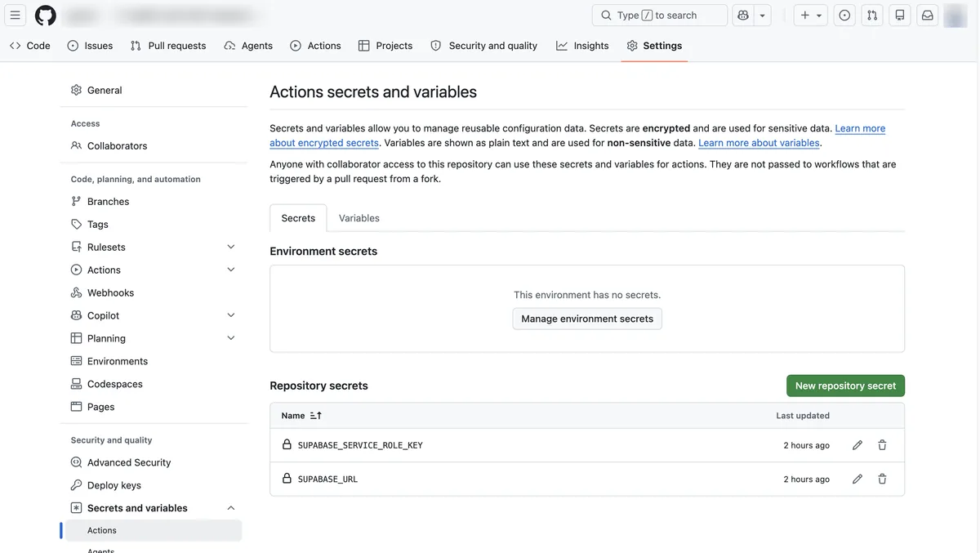980x553 pixels.
Task: Open the Settings tab
Action: (654, 46)
